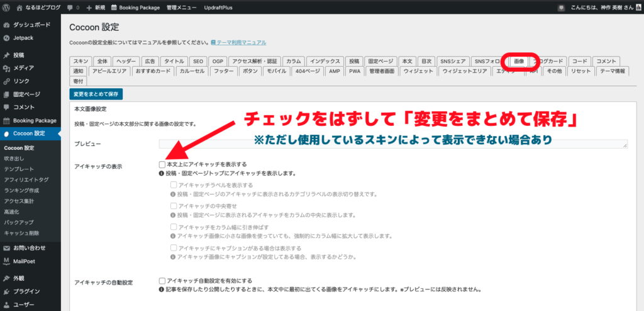Open the テーマ情報 tab

click(x=612, y=71)
